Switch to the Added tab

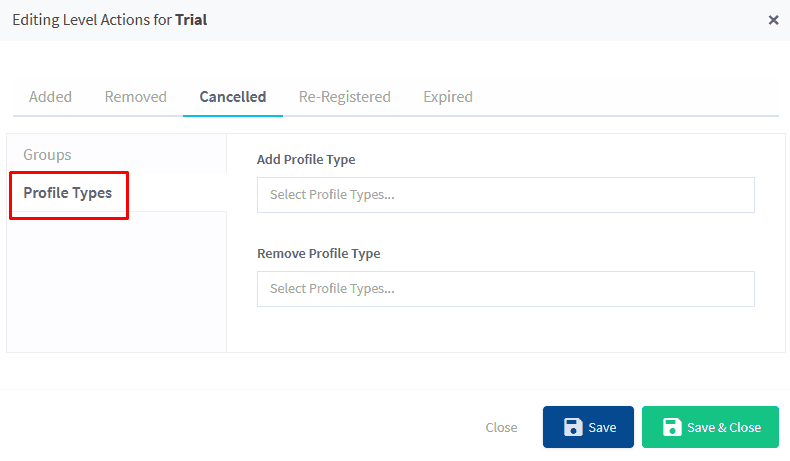click(50, 97)
